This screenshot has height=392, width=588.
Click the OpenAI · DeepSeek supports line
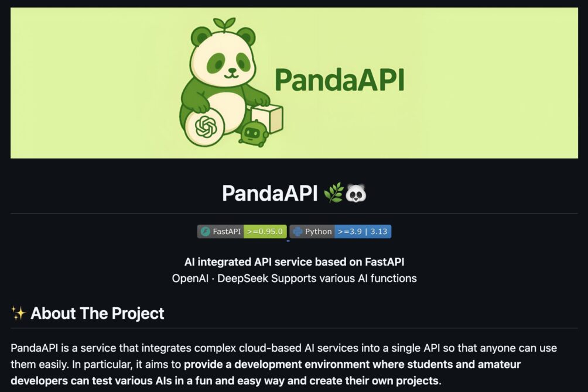(295, 278)
